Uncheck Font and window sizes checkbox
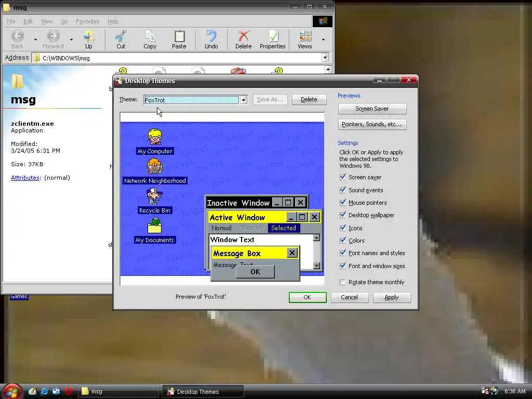 point(343,266)
